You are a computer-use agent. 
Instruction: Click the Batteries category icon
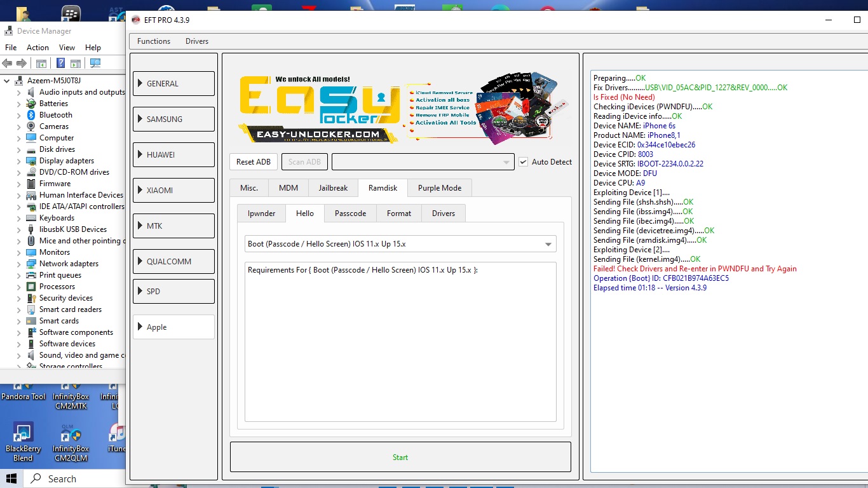coord(31,104)
